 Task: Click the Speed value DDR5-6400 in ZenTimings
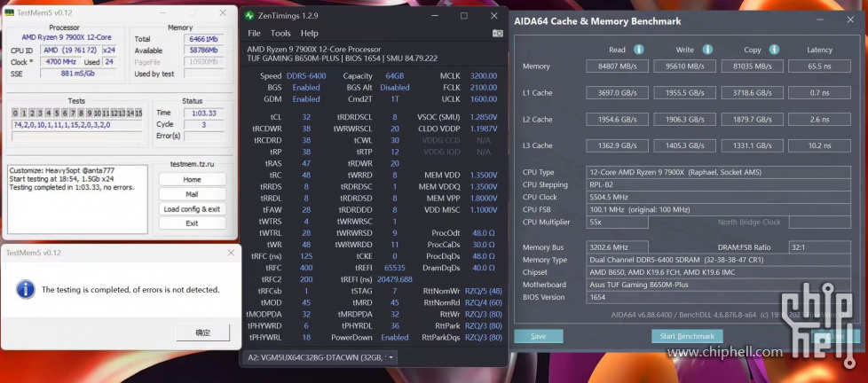pyautogui.click(x=306, y=75)
